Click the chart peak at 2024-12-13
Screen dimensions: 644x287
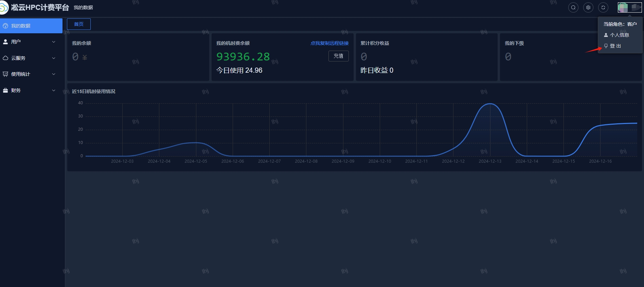click(490, 104)
